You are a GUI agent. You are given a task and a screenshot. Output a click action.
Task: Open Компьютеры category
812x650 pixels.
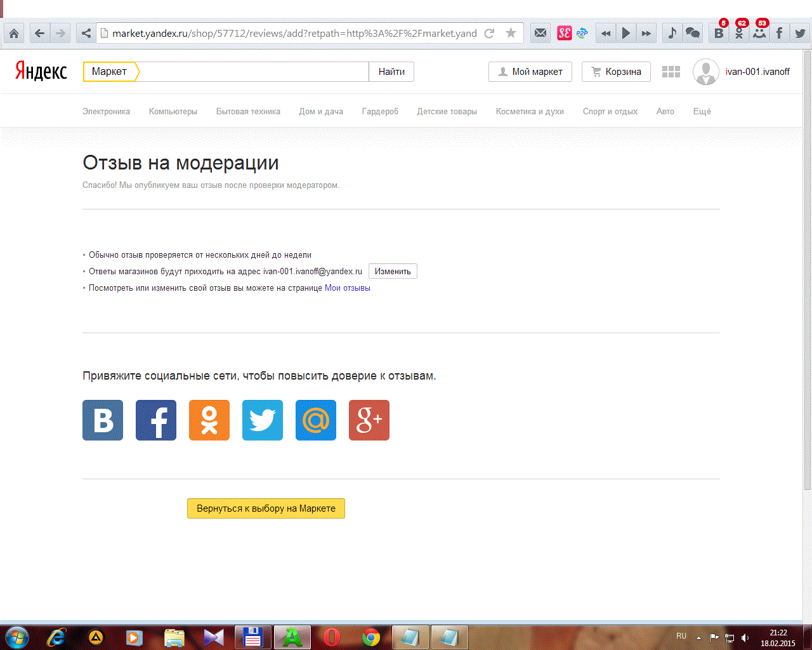[173, 111]
